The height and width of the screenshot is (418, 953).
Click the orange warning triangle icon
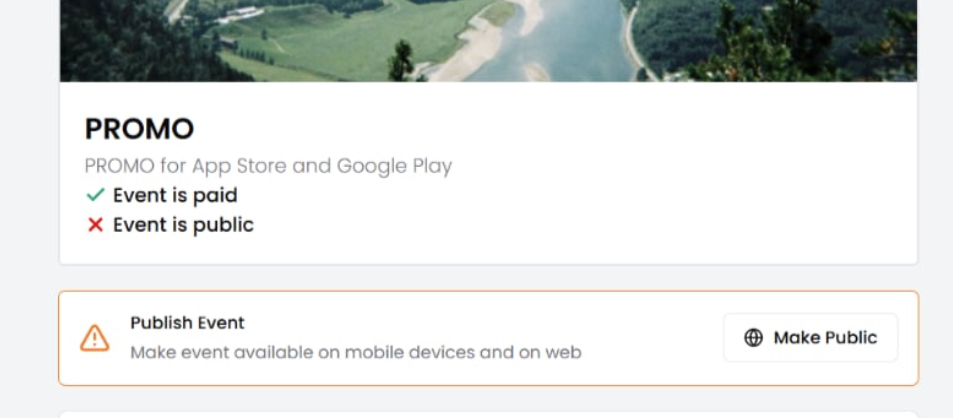click(x=95, y=338)
